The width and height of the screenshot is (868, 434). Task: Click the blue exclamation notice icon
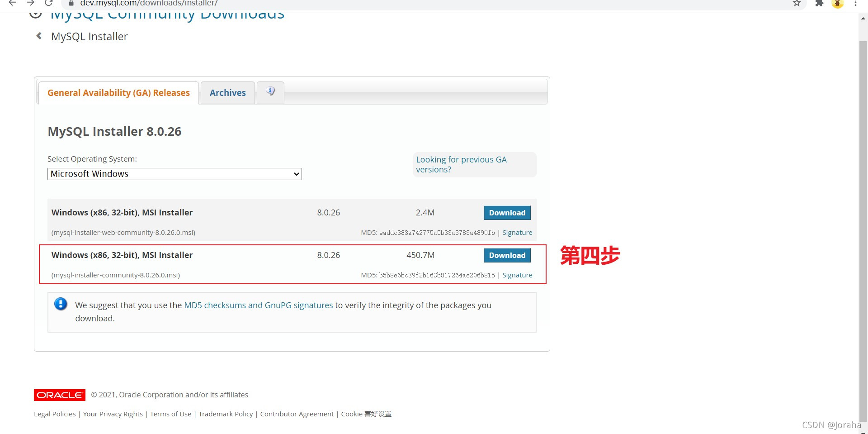(61, 304)
